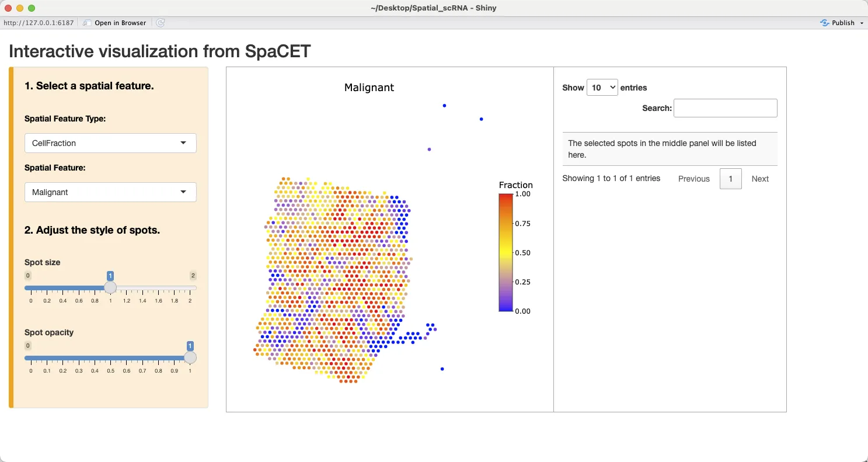Click the window title Spatial_scRNA - Shiny
868x462 pixels.
pyautogui.click(x=434, y=8)
